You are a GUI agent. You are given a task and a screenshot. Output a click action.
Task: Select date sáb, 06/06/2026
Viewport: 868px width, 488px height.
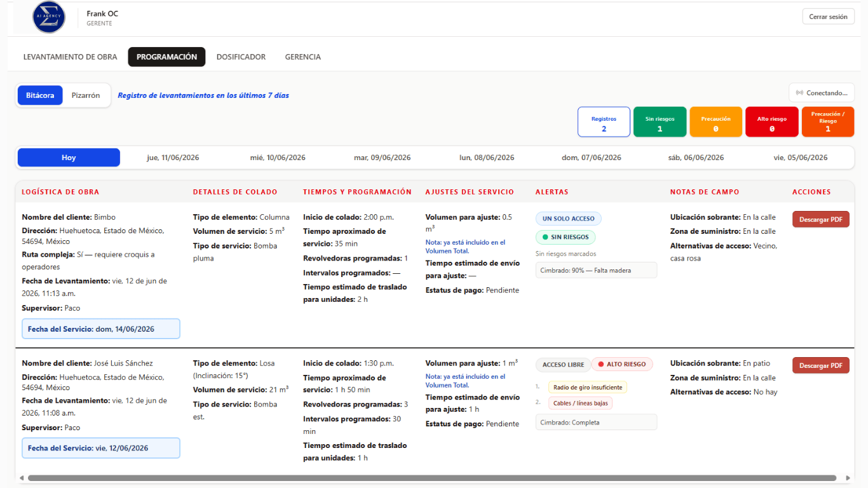point(696,158)
